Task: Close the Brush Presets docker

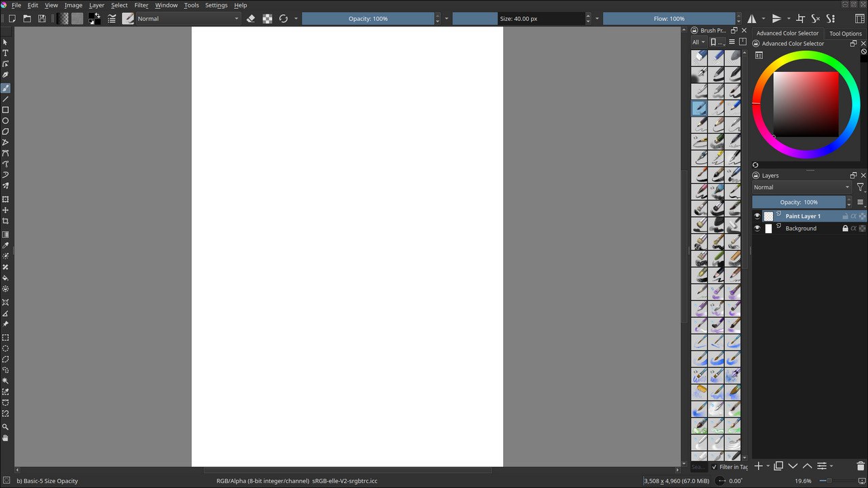Action: [744, 30]
